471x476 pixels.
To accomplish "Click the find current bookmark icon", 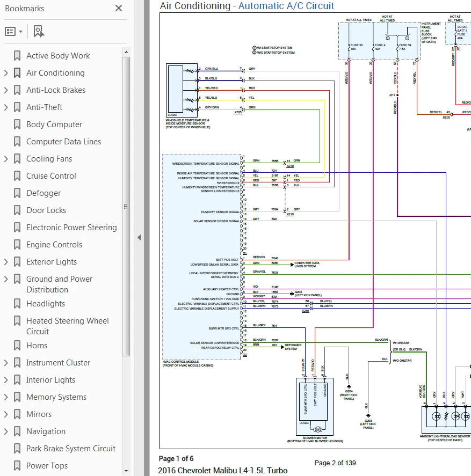I will point(38,31).
